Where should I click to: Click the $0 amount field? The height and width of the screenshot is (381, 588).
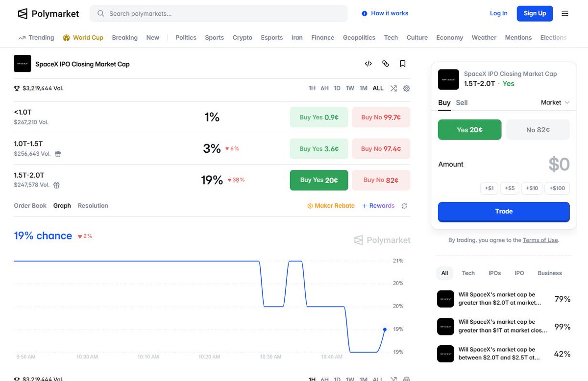click(x=559, y=165)
